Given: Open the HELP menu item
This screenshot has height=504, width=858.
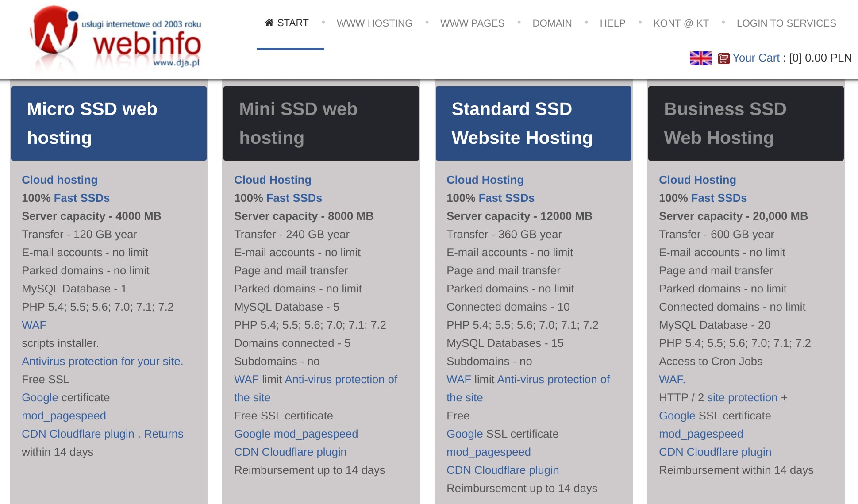Looking at the screenshot, I should pyautogui.click(x=612, y=23).
